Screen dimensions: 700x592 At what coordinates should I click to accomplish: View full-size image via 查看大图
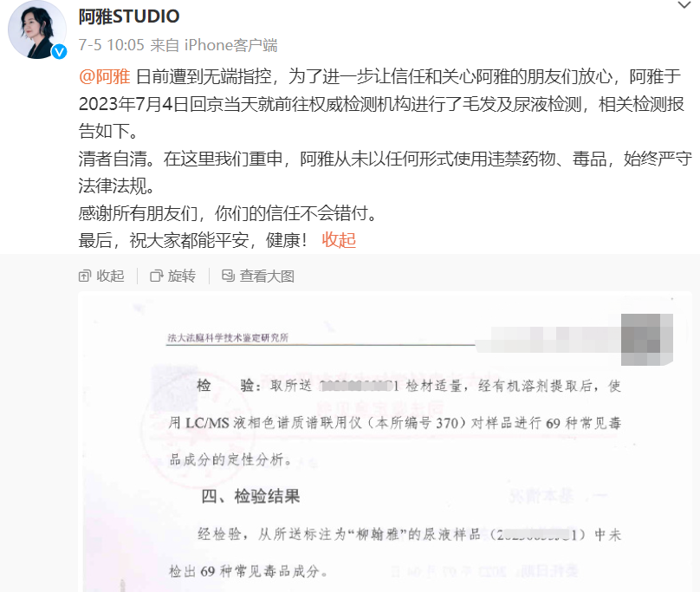[267, 276]
